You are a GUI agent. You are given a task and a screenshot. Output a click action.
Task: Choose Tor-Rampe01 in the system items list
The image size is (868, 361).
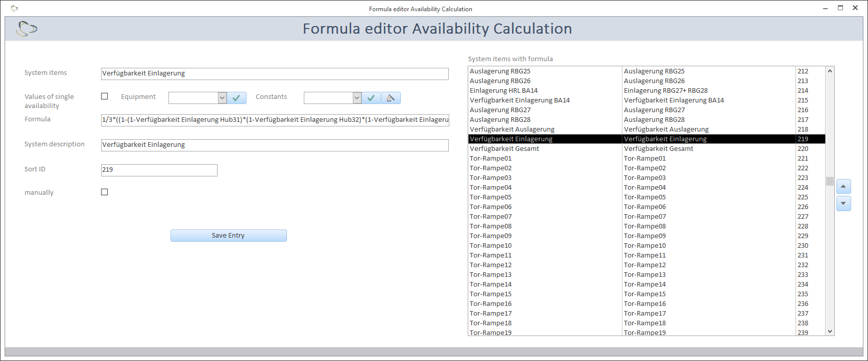(x=491, y=159)
